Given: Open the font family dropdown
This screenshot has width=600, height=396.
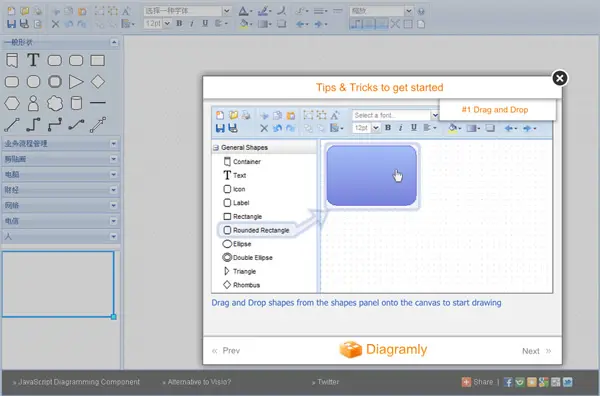Looking at the screenshot, I should (x=187, y=11).
